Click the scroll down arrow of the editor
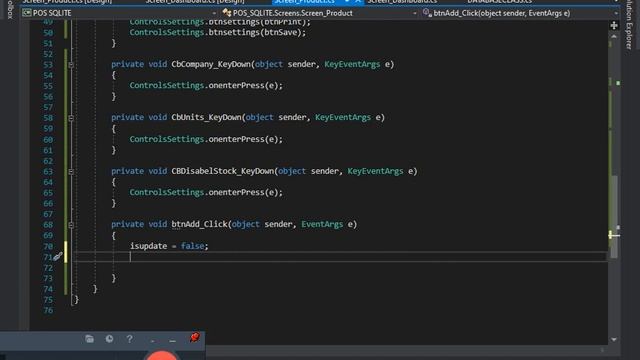The height and width of the screenshot is (360, 640). tap(614, 339)
